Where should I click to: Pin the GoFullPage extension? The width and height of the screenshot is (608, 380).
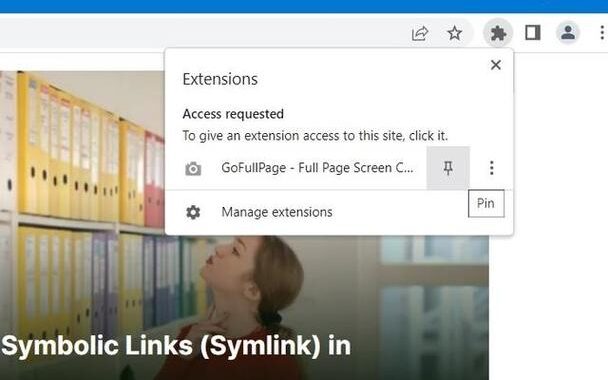[448, 168]
